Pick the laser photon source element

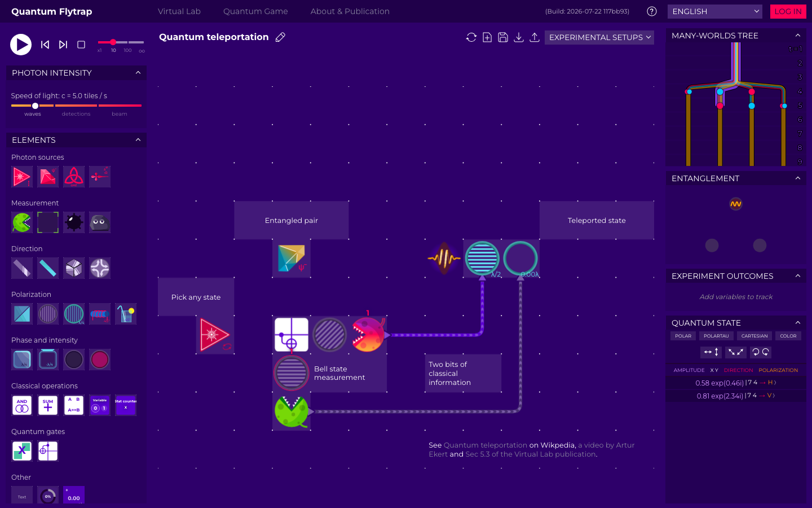point(22,177)
